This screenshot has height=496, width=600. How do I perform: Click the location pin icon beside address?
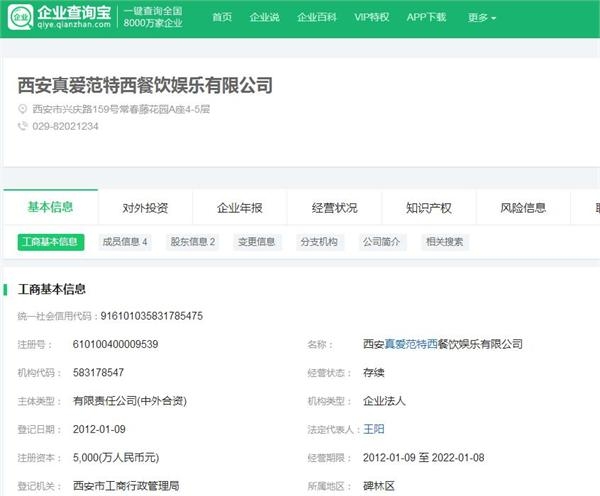(x=23, y=109)
